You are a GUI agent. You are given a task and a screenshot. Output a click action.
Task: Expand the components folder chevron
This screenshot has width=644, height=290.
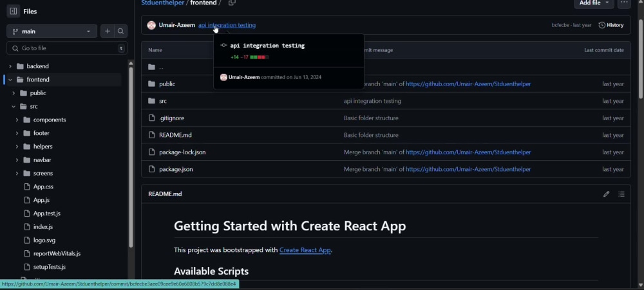pos(17,120)
